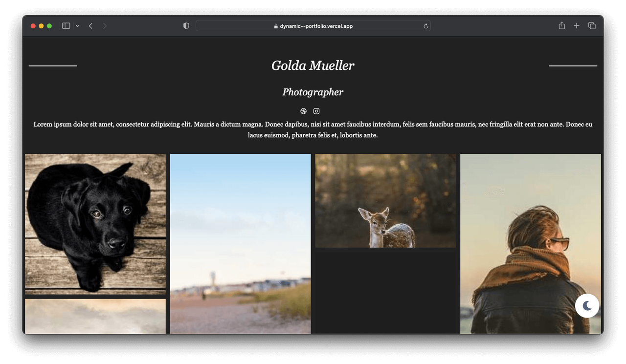Open the black puppy photo
The width and height of the screenshot is (626, 364).
pos(95,224)
